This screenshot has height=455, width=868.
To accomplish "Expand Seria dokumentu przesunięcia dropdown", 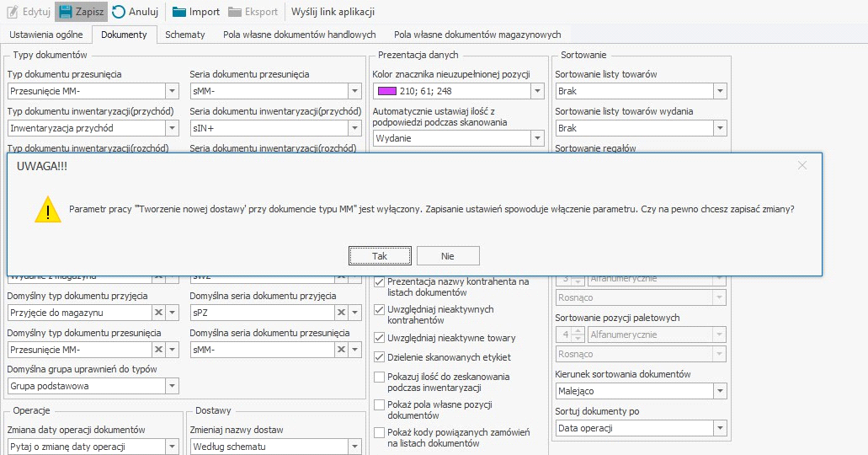I will 354,91.
